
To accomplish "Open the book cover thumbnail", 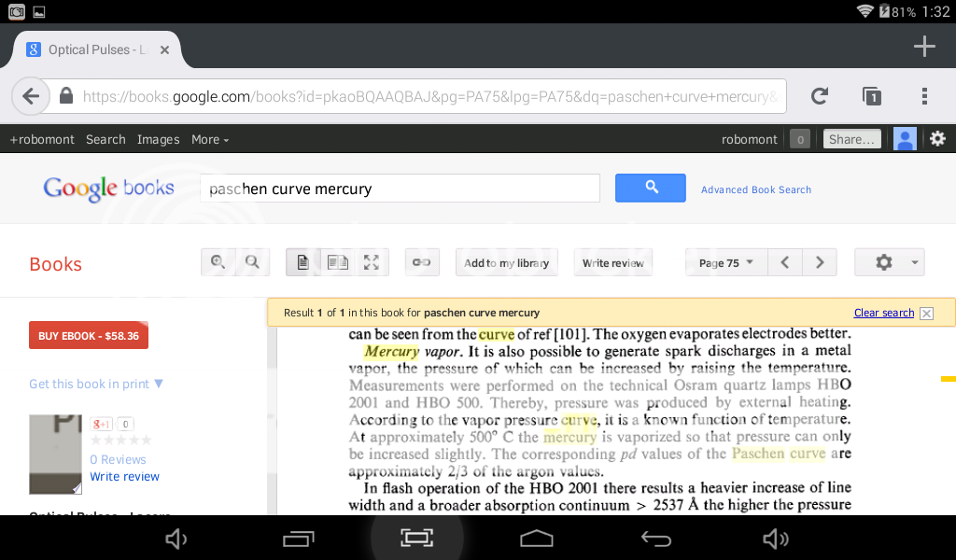I will point(55,454).
